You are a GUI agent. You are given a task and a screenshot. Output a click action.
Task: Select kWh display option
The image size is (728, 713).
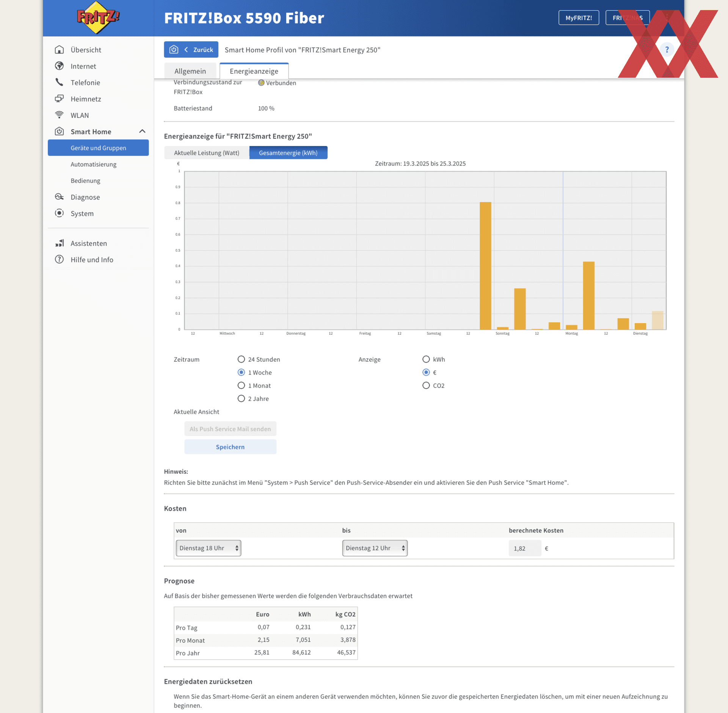426,359
